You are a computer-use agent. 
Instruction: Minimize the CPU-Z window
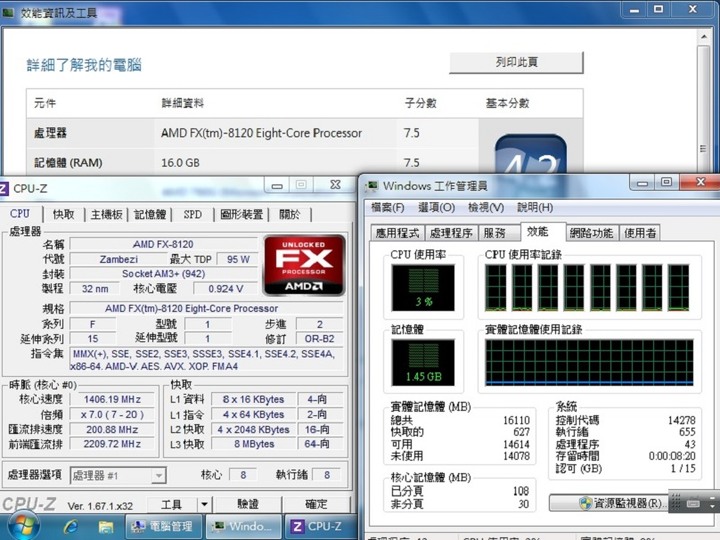pyautogui.click(x=277, y=186)
